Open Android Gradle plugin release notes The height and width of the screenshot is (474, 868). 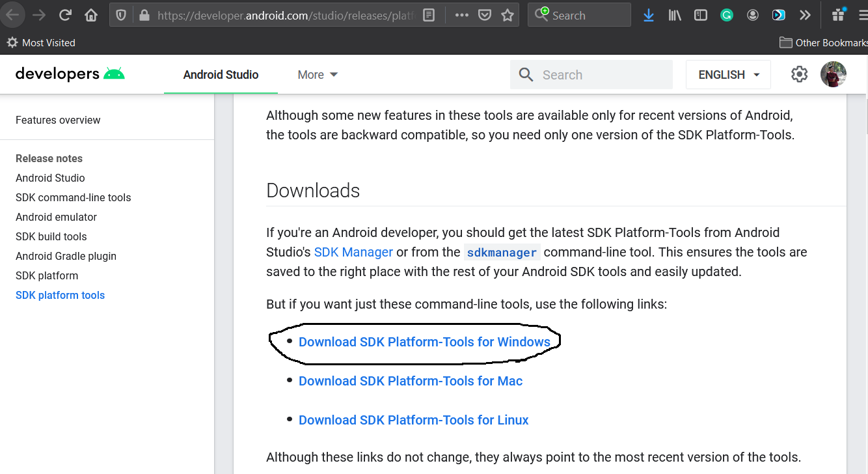pos(66,256)
